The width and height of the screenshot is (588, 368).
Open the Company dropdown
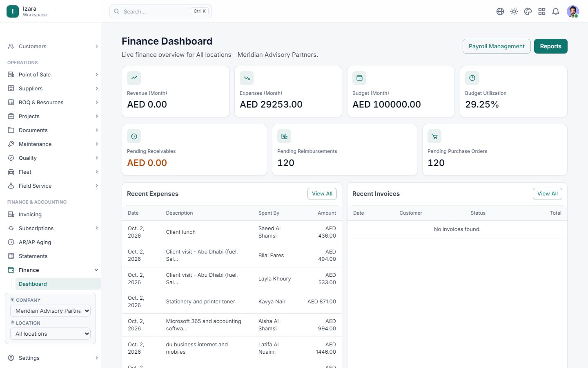coord(50,311)
